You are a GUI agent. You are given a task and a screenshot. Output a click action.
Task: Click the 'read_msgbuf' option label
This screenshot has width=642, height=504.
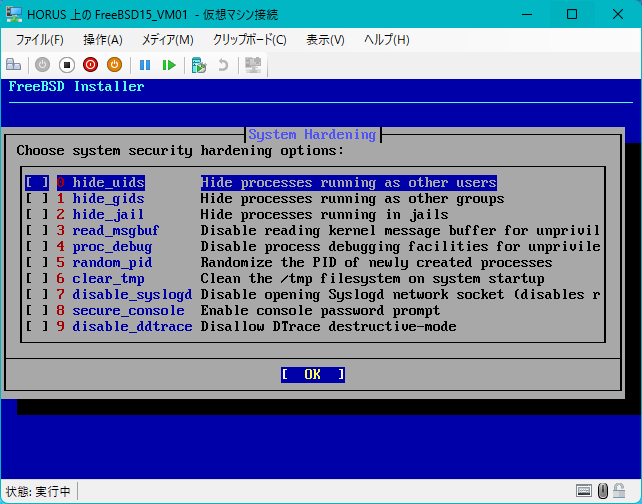pyautogui.click(x=116, y=231)
